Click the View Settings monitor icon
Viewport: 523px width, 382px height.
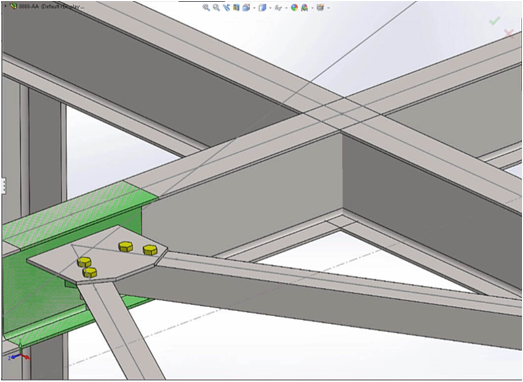320,7
